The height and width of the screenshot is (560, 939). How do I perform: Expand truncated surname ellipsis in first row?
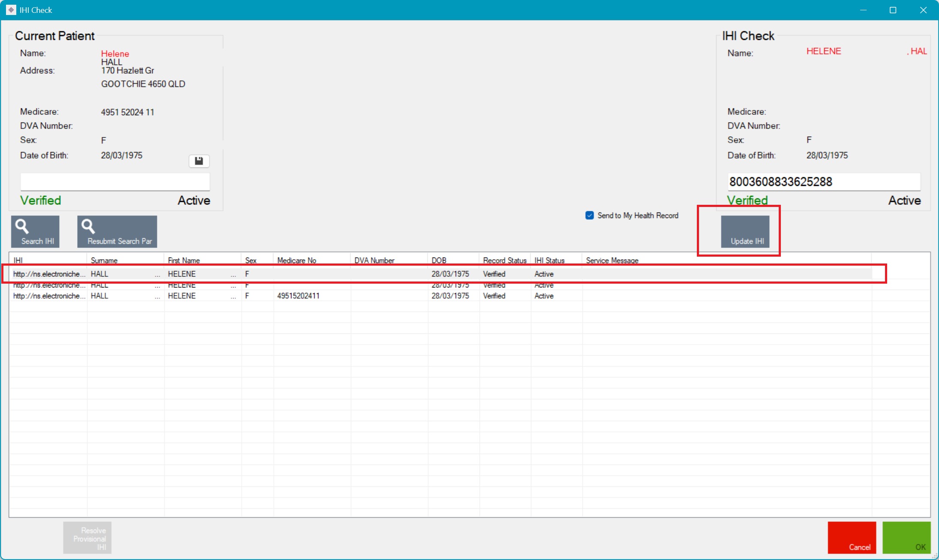[x=157, y=274]
